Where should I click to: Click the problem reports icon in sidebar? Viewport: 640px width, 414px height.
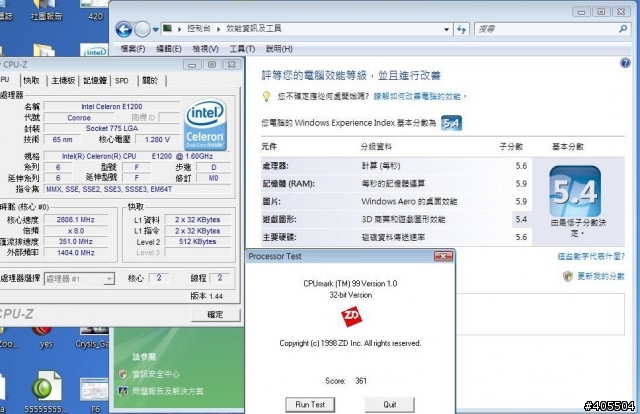pos(123,391)
